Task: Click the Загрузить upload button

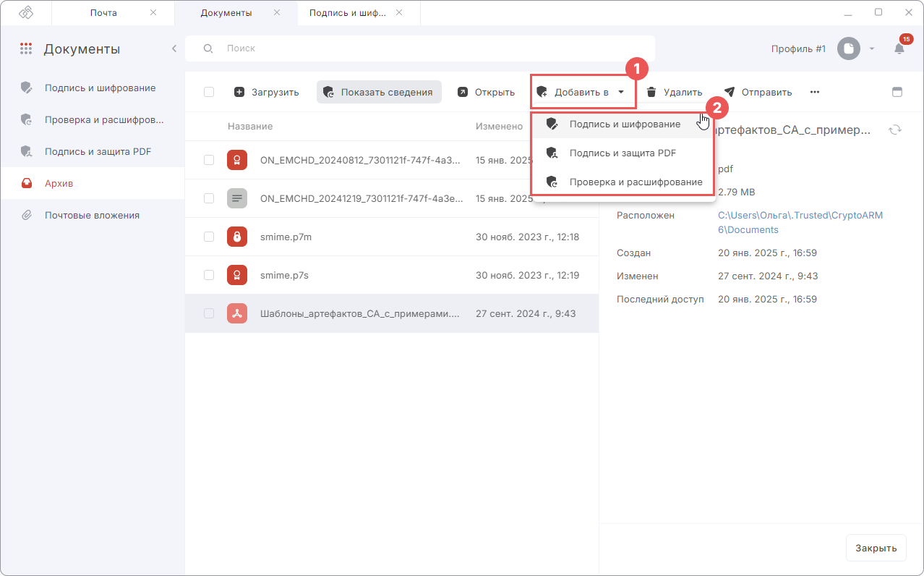Action: pyautogui.click(x=266, y=92)
